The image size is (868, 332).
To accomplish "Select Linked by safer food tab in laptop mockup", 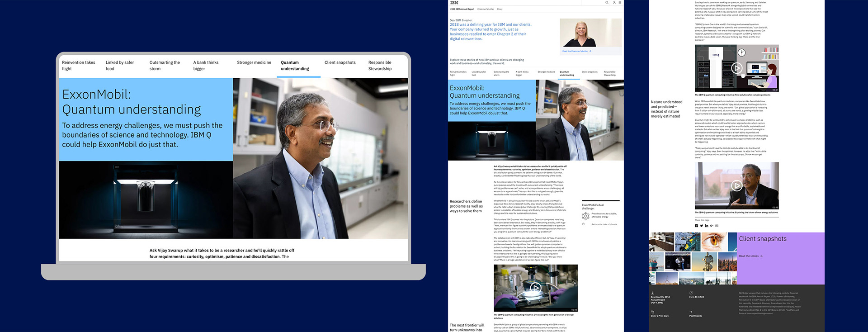I will 120,66.
